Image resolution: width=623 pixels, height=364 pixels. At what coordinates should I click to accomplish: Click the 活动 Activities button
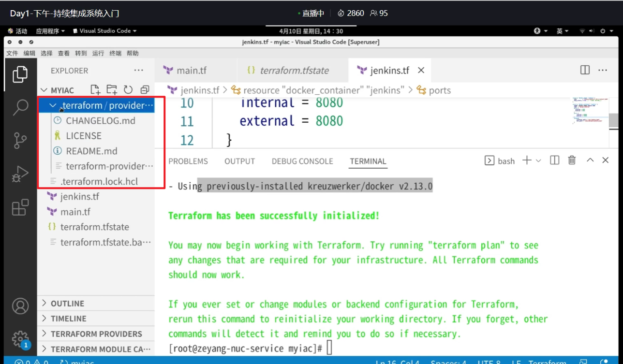click(18, 31)
